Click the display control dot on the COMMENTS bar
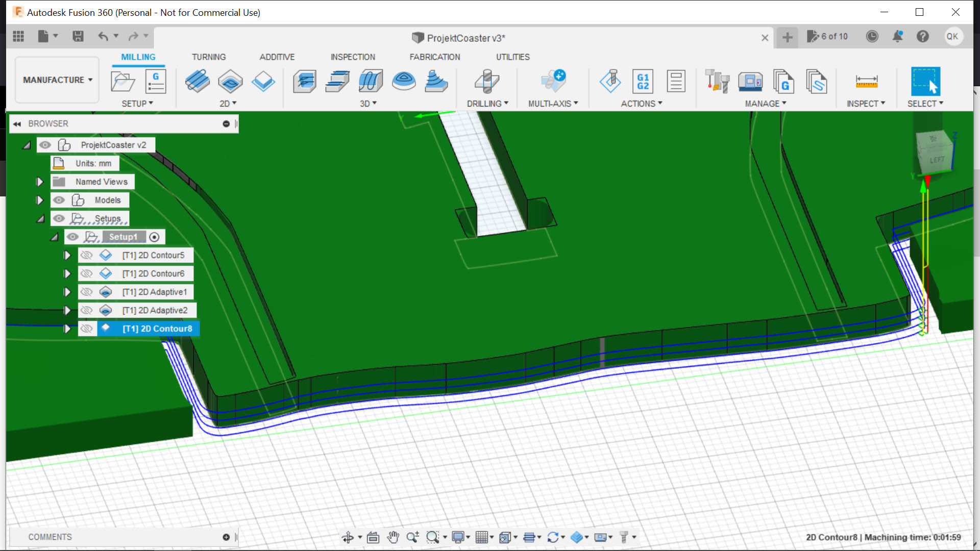The width and height of the screenshot is (980, 551). pos(225,537)
